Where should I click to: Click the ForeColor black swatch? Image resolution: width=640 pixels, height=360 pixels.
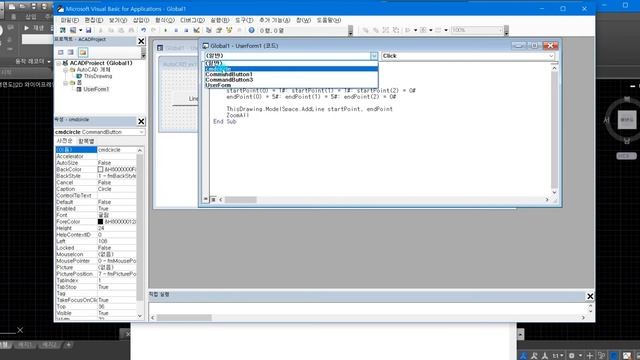coord(100,222)
